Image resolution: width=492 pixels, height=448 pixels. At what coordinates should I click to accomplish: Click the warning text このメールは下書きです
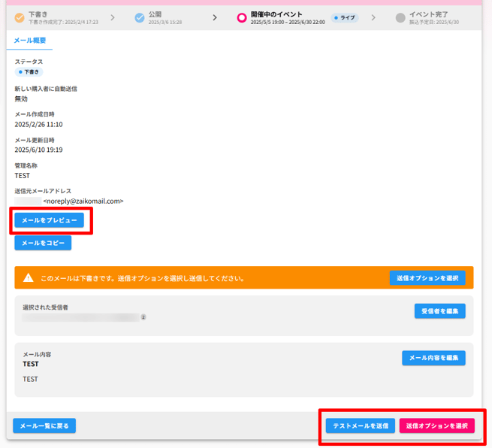143,278
